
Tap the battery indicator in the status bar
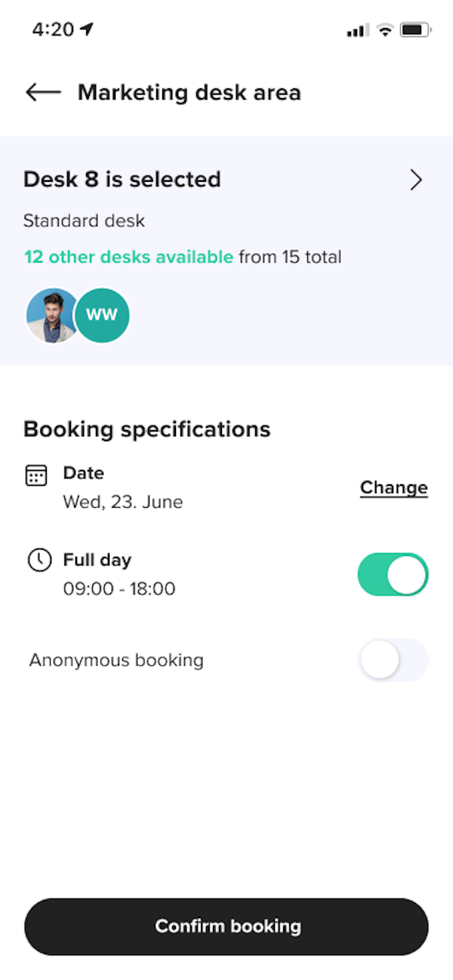click(x=414, y=30)
